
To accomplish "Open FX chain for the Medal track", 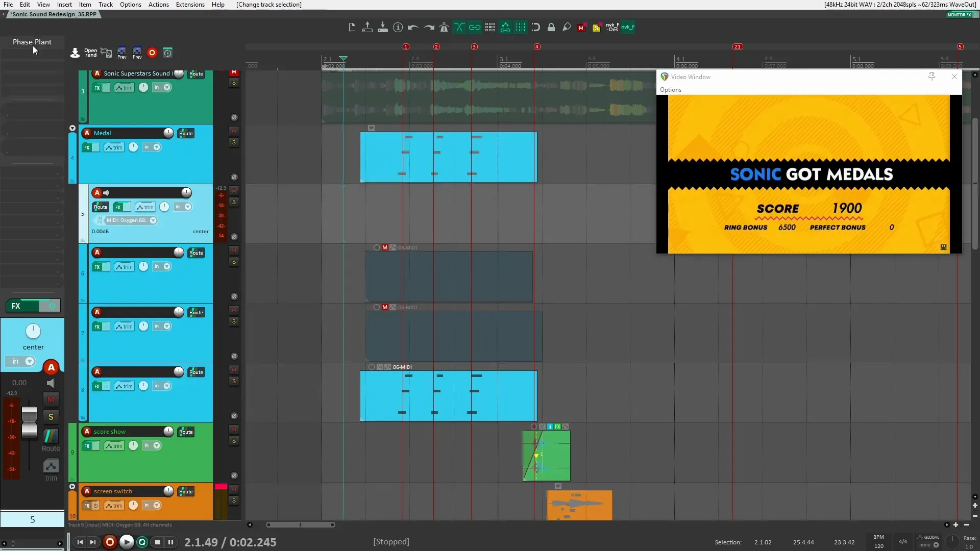I will click(87, 147).
